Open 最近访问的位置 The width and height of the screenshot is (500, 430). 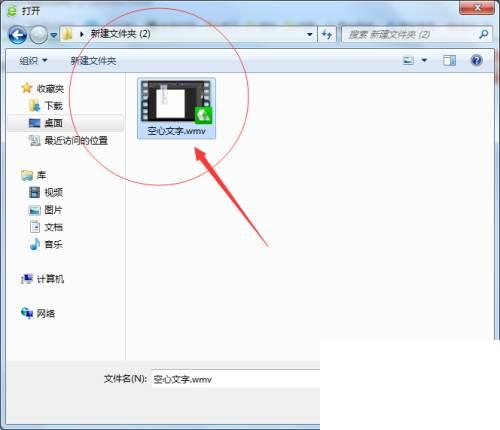pyautogui.click(x=76, y=141)
